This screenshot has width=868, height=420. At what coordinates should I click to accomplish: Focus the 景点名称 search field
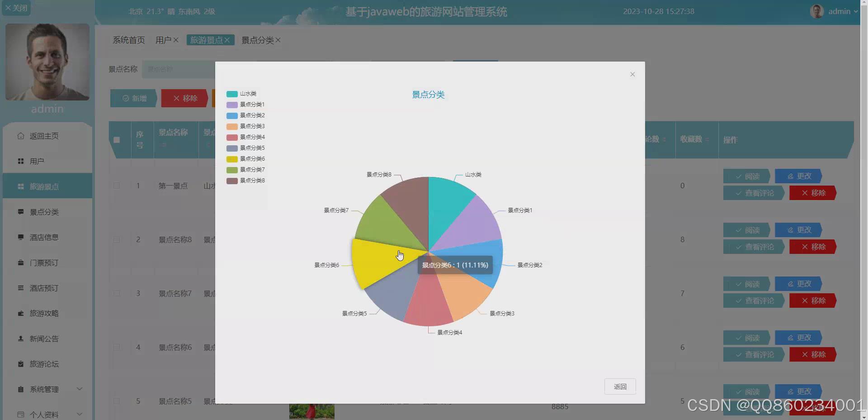click(179, 69)
